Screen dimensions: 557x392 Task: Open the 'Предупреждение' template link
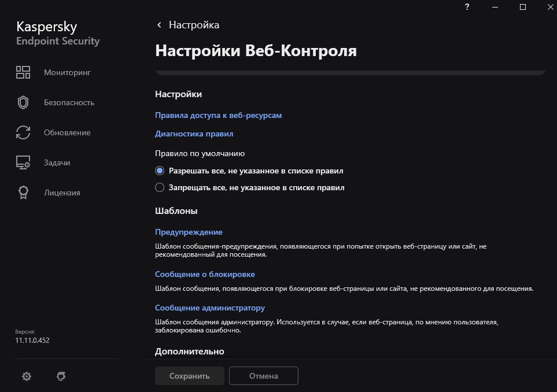189,232
